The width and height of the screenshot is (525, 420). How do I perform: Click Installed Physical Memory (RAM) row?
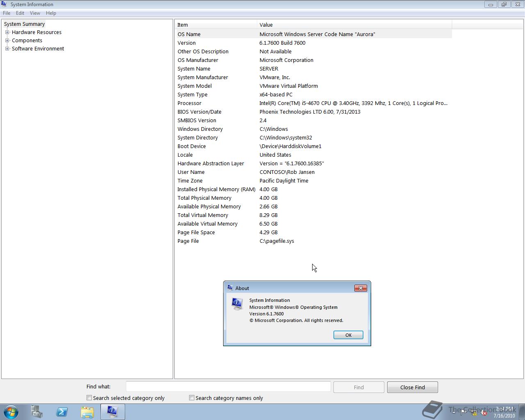pos(314,189)
